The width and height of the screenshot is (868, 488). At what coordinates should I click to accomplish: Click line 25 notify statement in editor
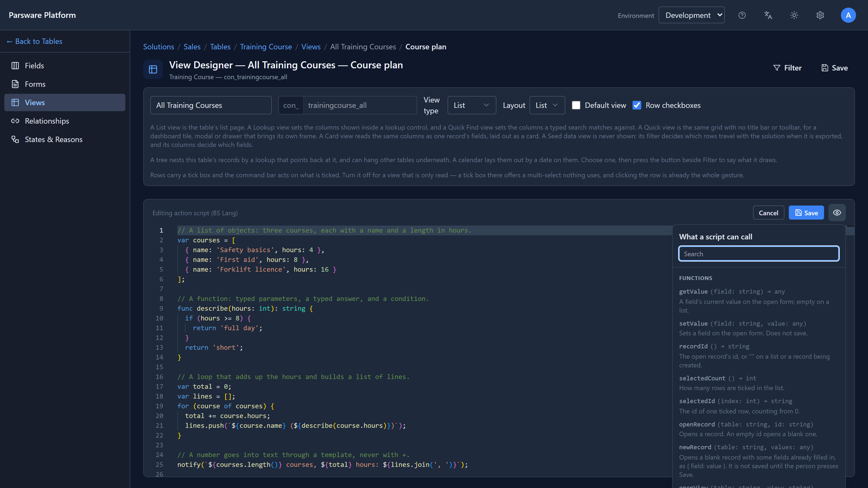click(323, 465)
